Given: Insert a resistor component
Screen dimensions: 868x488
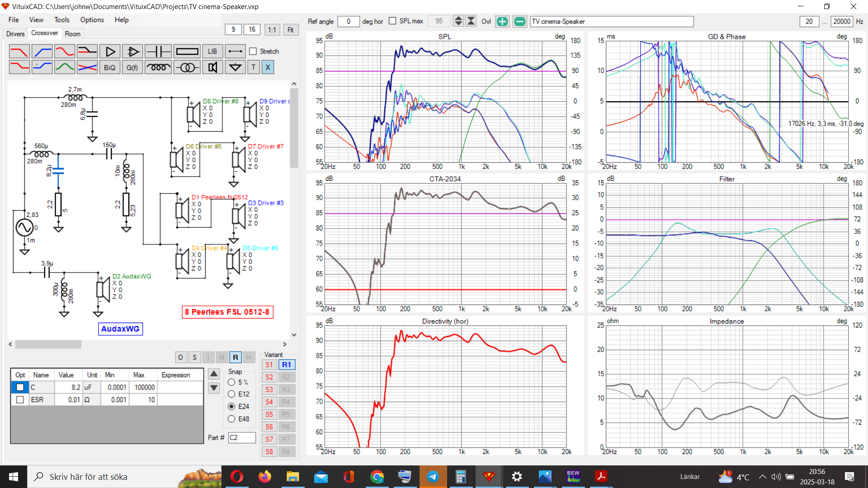Looking at the screenshot, I should coord(187,52).
